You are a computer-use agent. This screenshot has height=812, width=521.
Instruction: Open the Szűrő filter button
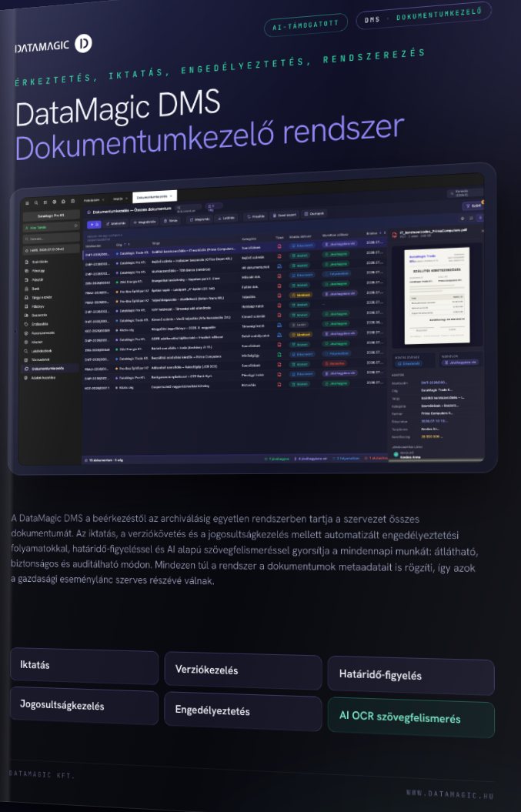tap(473, 206)
